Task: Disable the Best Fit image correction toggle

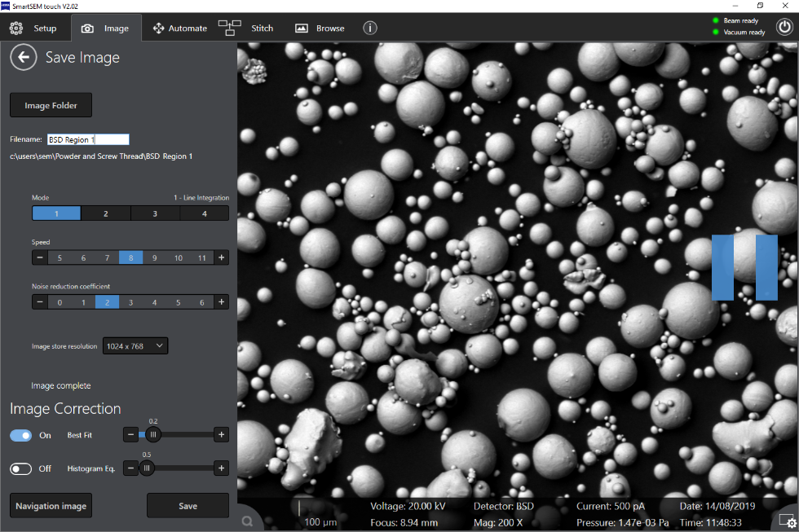Action: (x=20, y=435)
